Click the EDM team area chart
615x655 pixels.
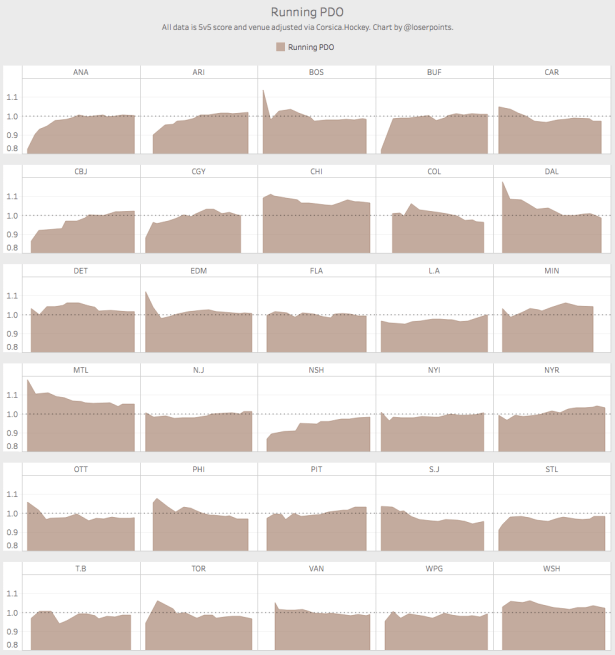pyautogui.click(x=198, y=332)
